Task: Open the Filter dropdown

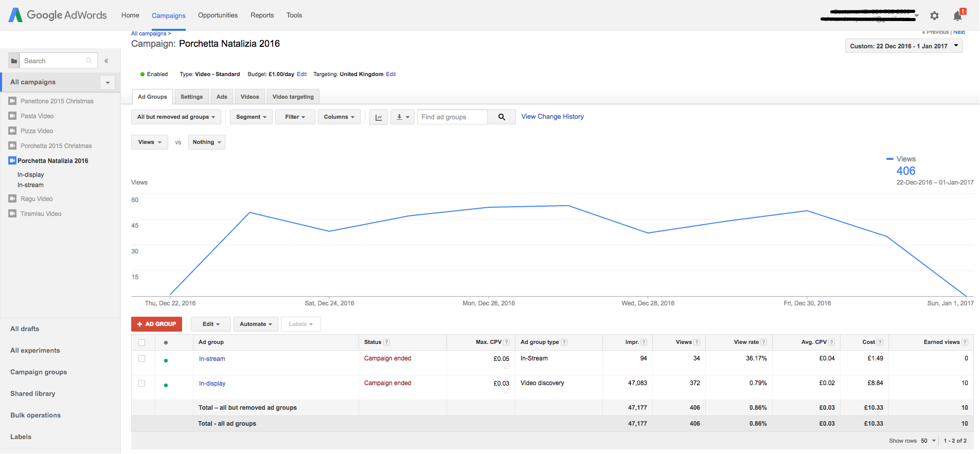Action: pyautogui.click(x=295, y=117)
